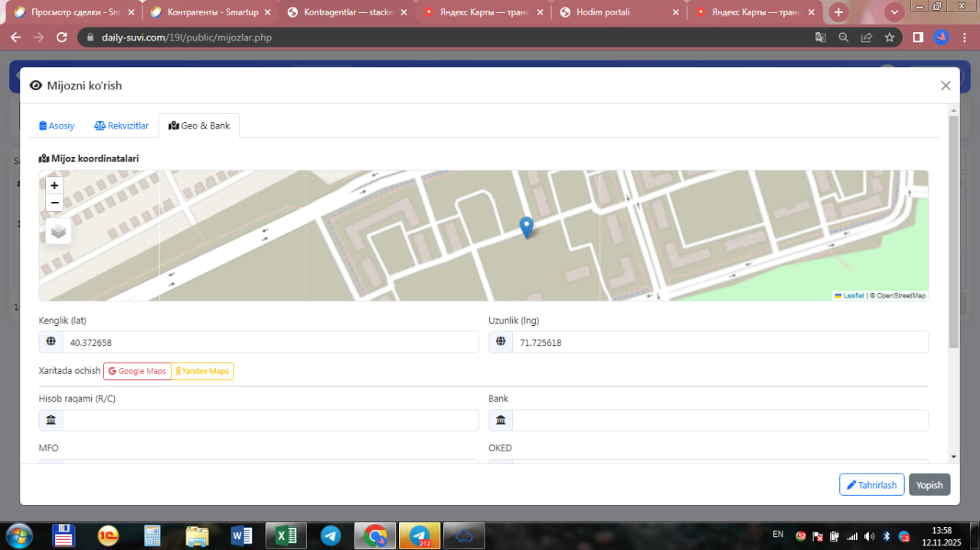The image size is (980, 550).
Task: Open Excel from the taskbar
Action: point(286,535)
